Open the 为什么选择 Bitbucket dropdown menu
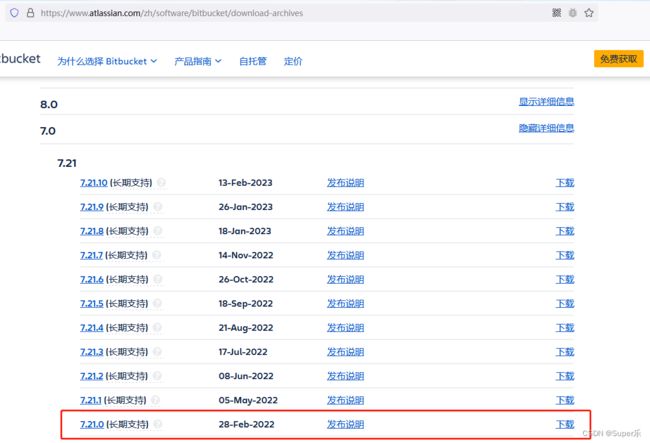 [x=107, y=61]
